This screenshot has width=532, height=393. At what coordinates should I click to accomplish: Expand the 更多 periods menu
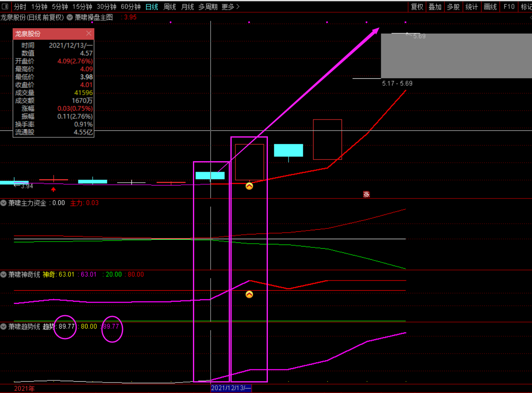(230, 7)
